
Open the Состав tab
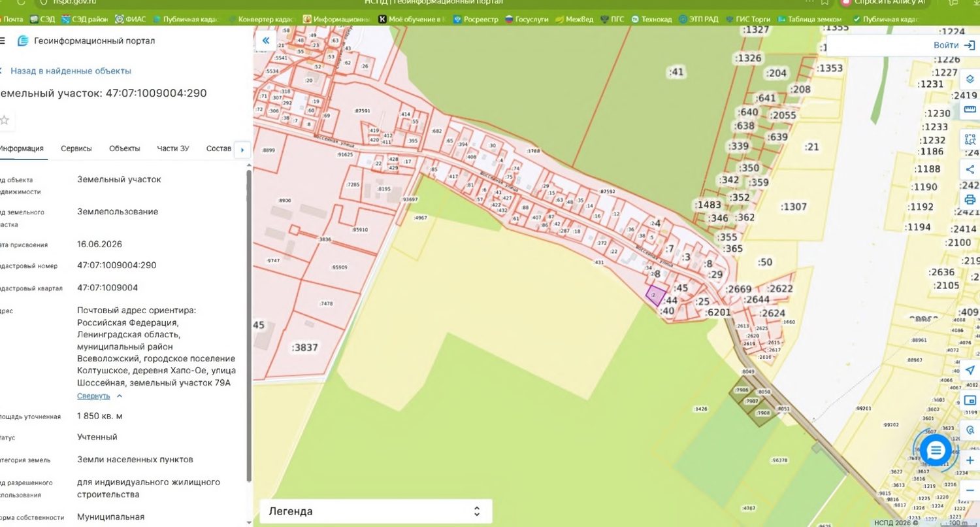(219, 148)
